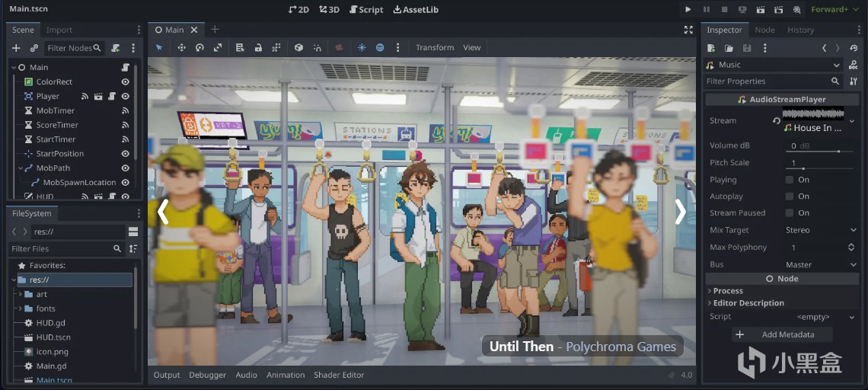Click the Add Metadata button

point(782,334)
